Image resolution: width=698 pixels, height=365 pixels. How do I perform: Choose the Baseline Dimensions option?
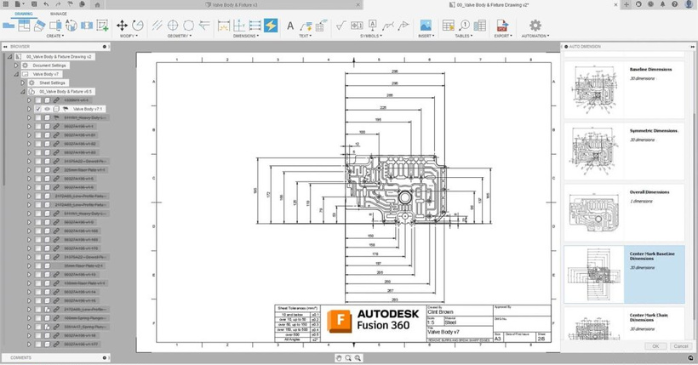(x=624, y=90)
